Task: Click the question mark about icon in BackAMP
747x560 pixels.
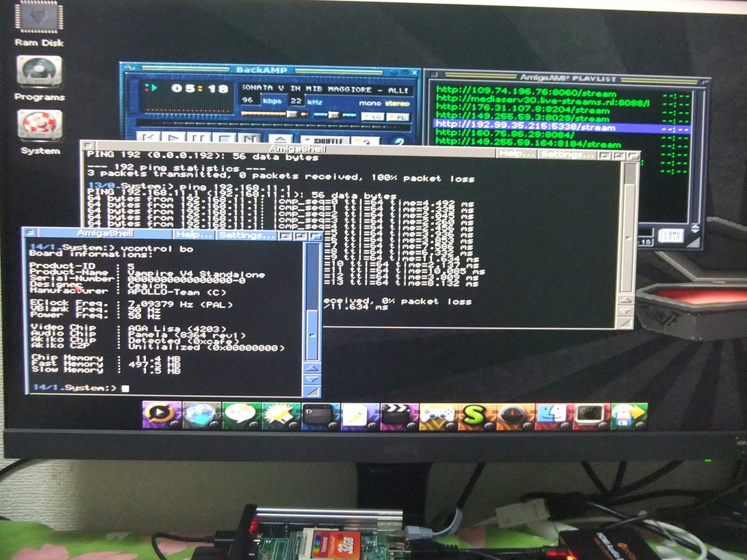Action: [399, 141]
